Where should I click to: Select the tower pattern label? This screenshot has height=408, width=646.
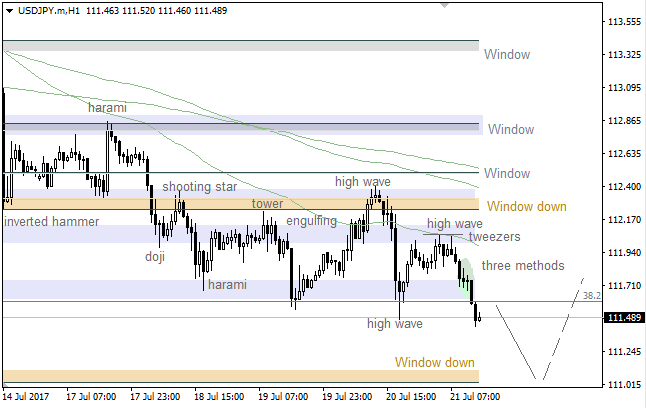point(267,203)
